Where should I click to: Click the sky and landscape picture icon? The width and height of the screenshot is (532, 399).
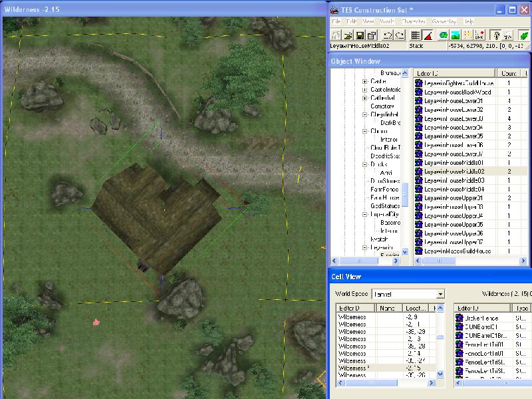456,35
